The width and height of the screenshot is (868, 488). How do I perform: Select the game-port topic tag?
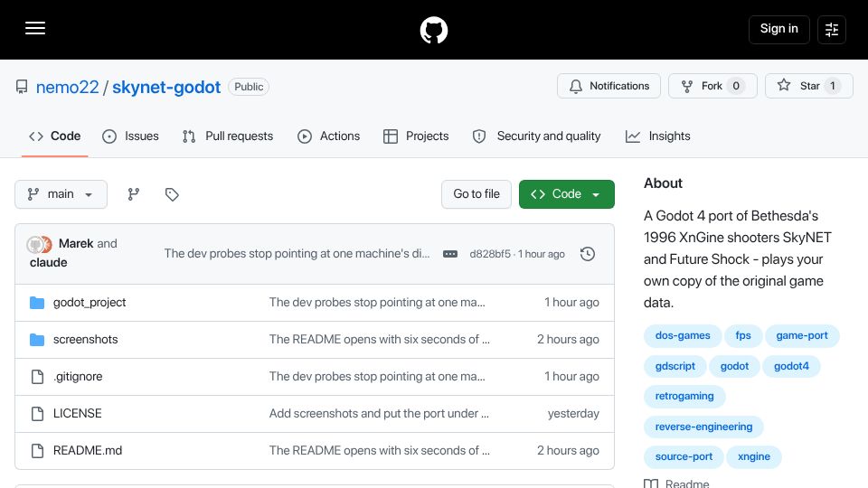(802, 336)
